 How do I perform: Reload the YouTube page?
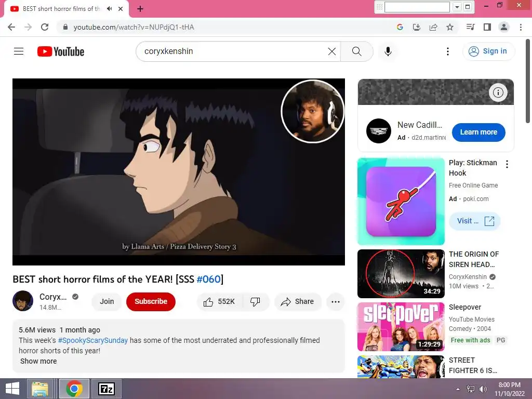45,27
